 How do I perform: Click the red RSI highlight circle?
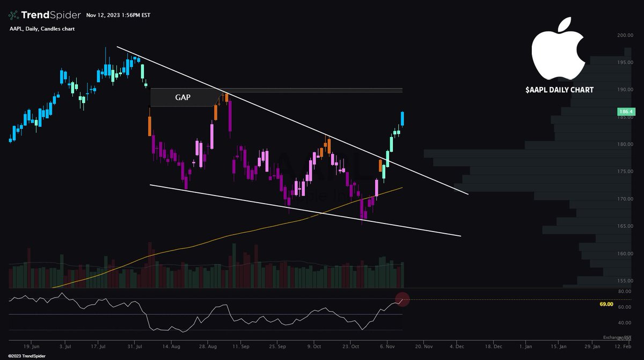[x=402, y=300]
